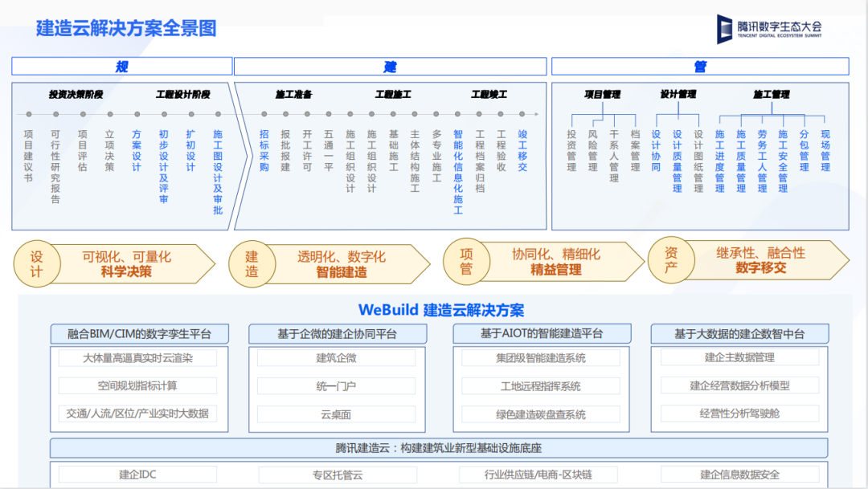Select the 施工管理 heading
The width and height of the screenshot is (868, 489).
point(771,95)
